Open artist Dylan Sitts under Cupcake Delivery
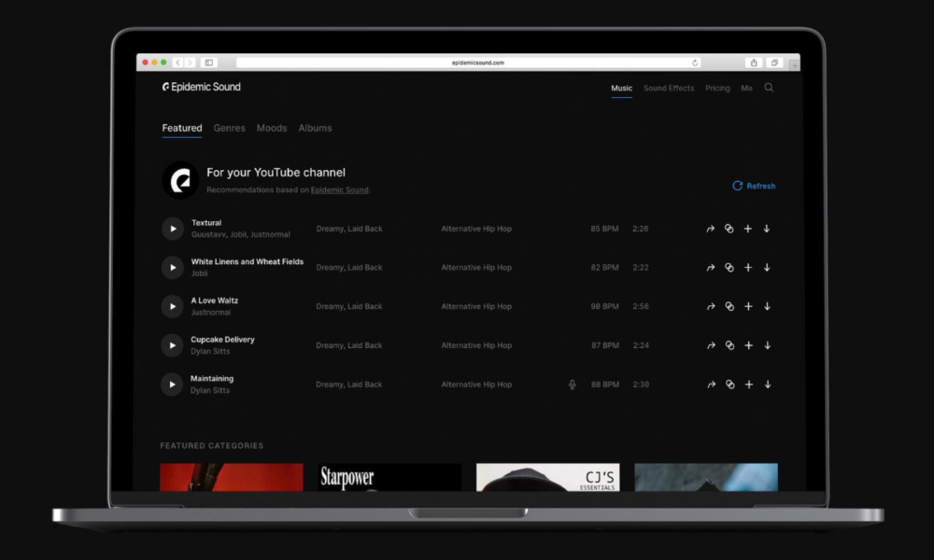Image resolution: width=934 pixels, height=560 pixels. [x=210, y=351]
